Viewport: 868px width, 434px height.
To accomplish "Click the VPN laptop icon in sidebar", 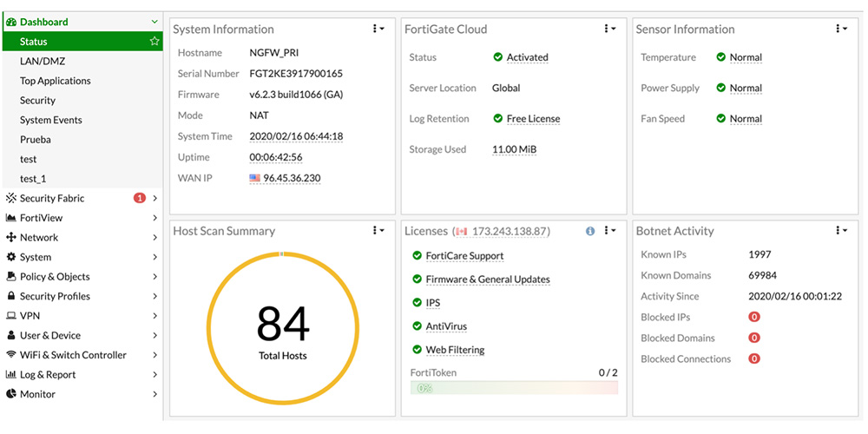I will point(11,316).
